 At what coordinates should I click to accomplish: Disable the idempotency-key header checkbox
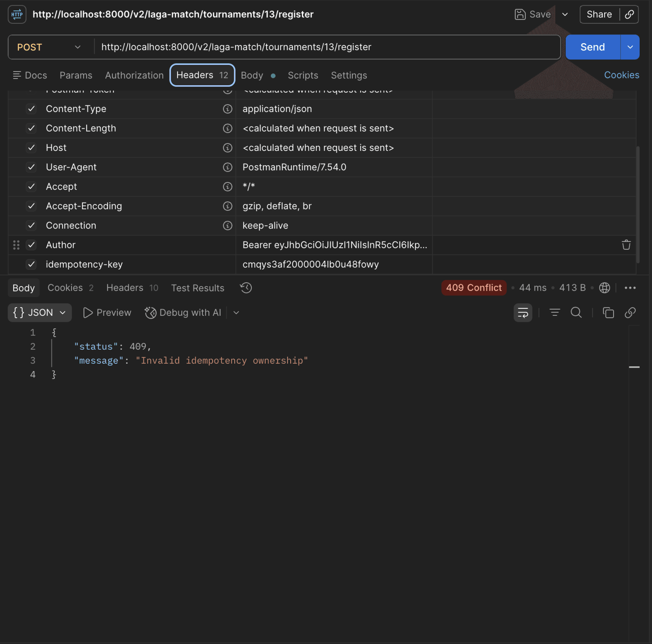point(31,264)
